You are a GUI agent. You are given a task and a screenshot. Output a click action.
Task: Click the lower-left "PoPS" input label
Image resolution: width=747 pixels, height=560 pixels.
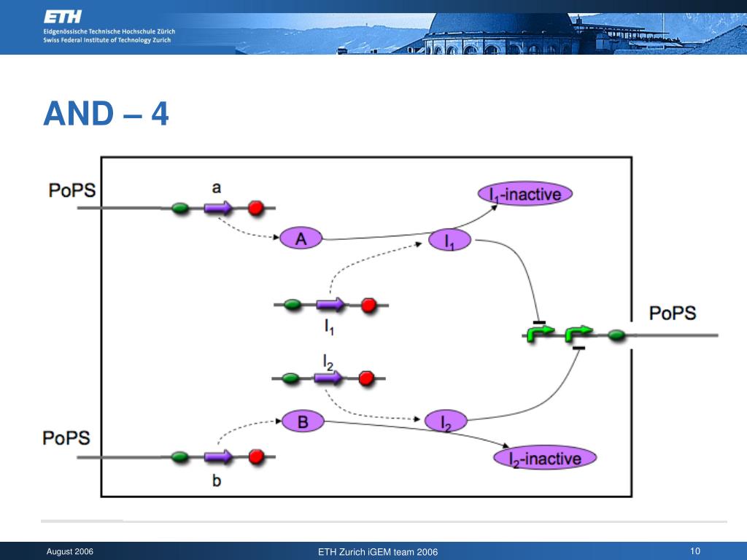pyautogui.click(x=66, y=438)
